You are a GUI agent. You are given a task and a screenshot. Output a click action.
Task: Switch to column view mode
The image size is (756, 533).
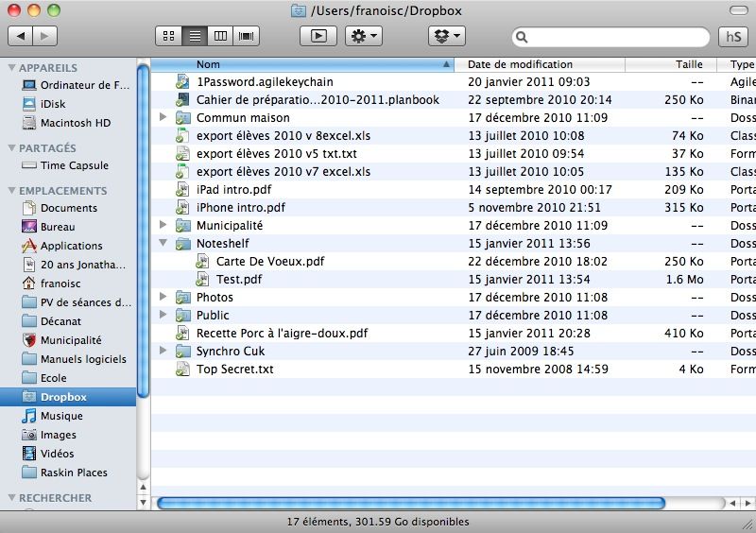click(221, 36)
